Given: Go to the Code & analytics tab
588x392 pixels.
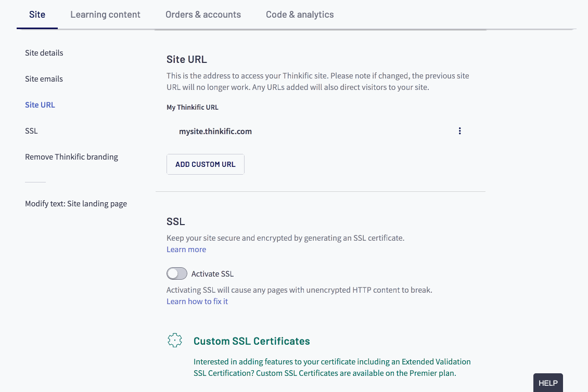Looking at the screenshot, I should [300, 15].
